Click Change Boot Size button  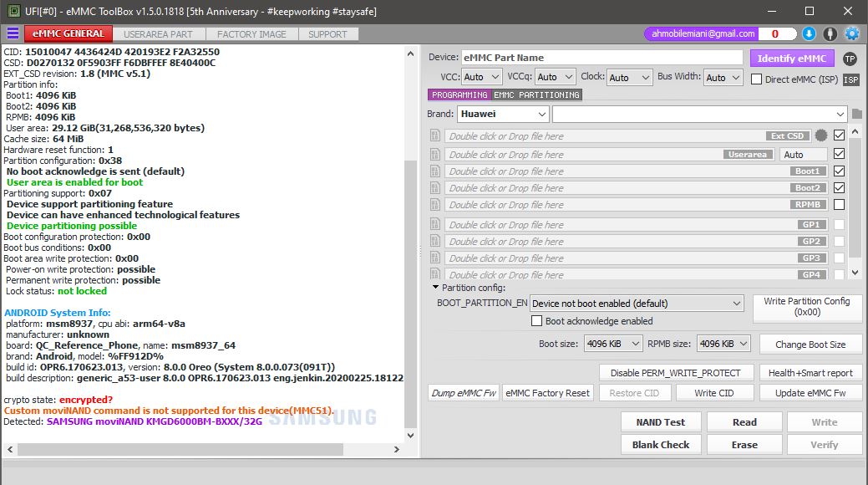pos(810,345)
